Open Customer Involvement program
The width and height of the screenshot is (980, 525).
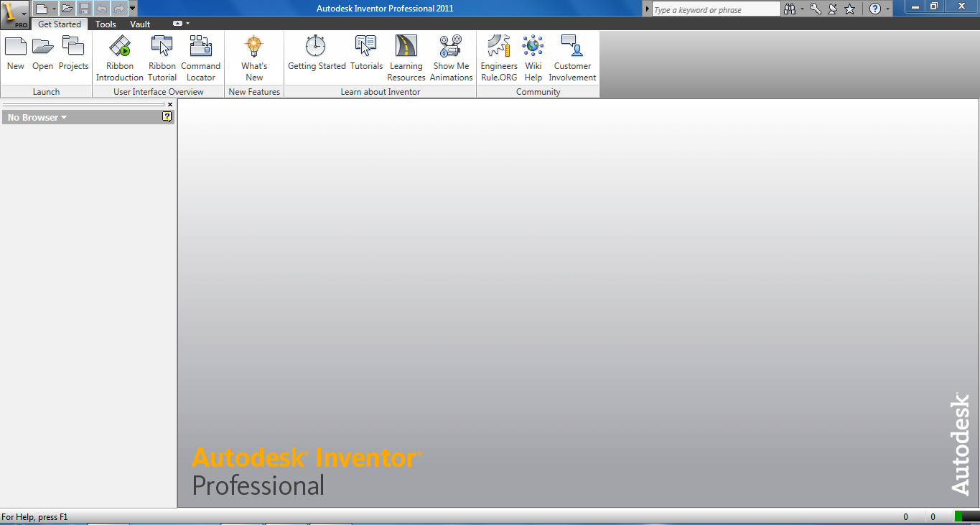572,59
